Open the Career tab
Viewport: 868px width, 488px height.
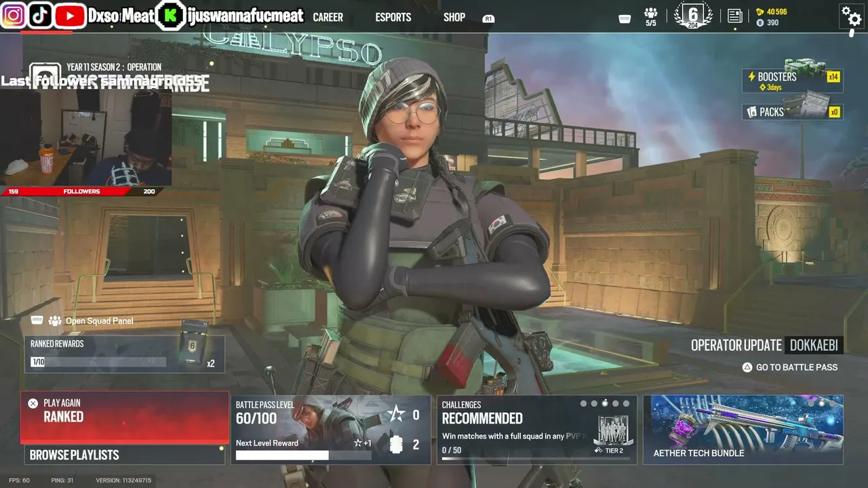(328, 17)
